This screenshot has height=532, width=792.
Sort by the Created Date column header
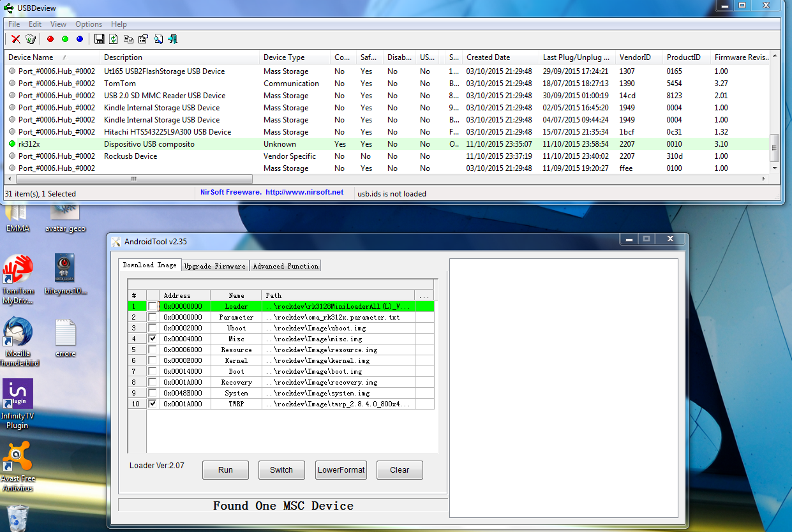click(x=500, y=57)
